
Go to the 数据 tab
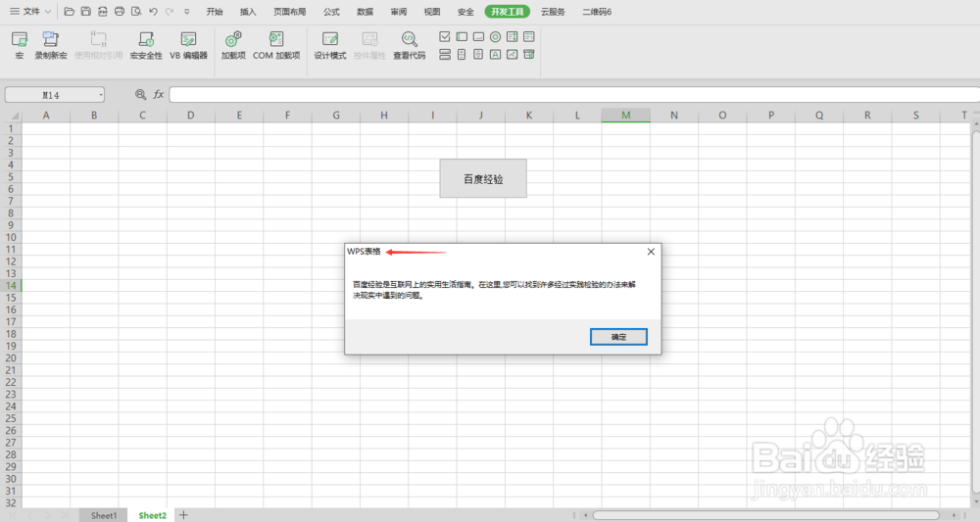(x=365, y=11)
